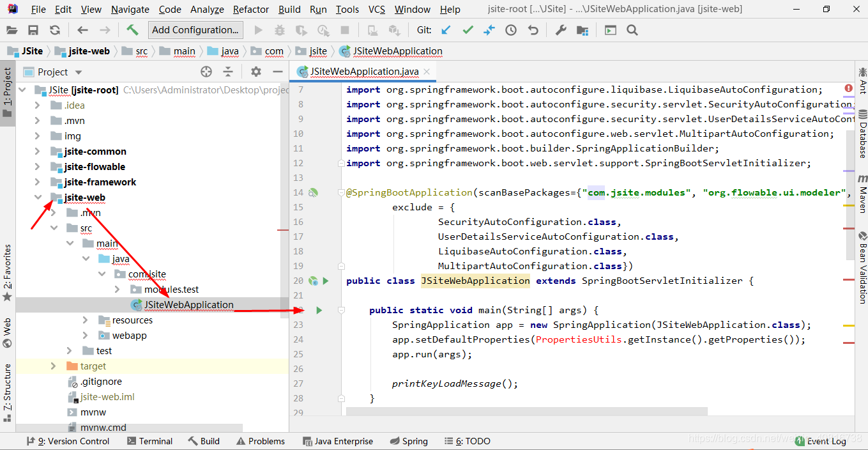Open Bean Validation side panel
868x450 pixels.
pos(863,267)
